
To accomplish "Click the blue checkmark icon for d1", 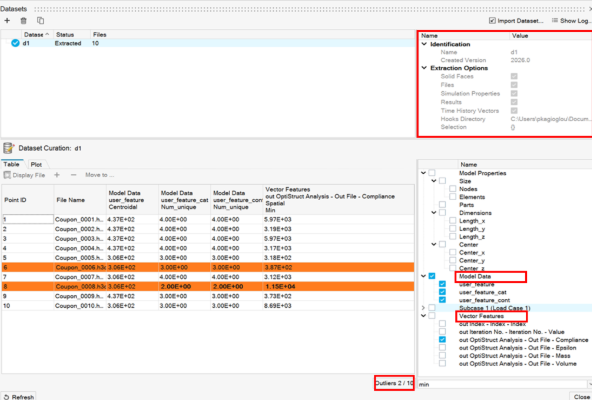I will [15, 43].
